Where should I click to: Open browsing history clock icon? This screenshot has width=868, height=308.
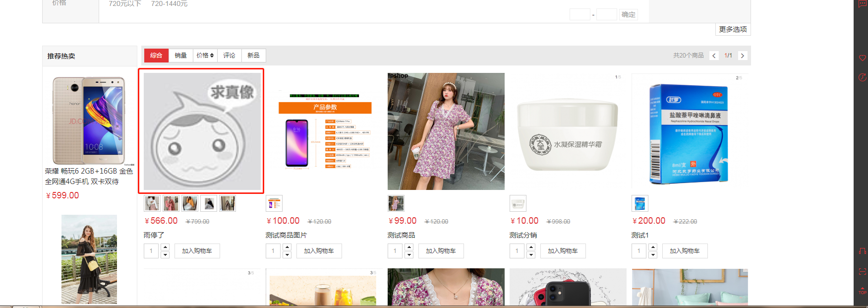[x=863, y=77]
